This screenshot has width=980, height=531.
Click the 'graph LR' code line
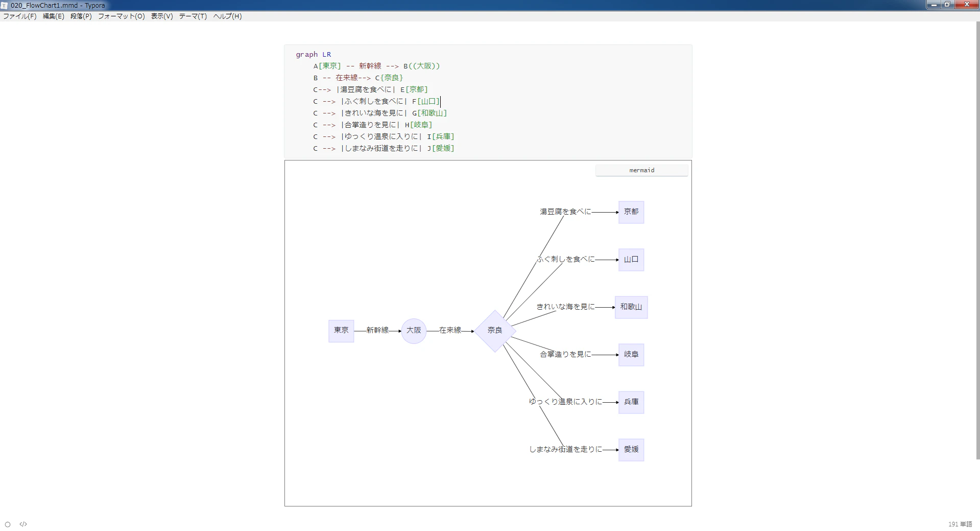coord(314,54)
